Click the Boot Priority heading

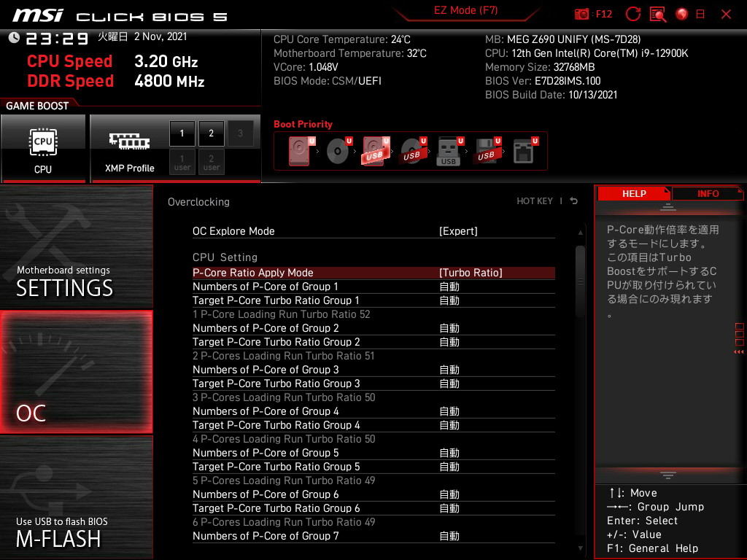[x=303, y=124]
